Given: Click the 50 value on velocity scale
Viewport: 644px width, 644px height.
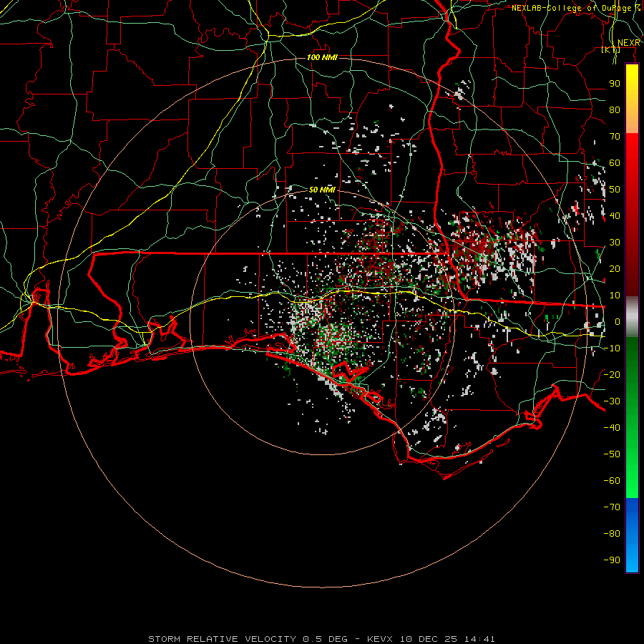Looking at the screenshot, I should 615,190.
